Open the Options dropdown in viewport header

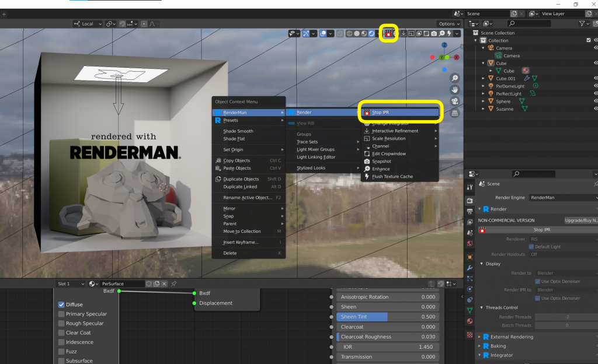click(449, 23)
